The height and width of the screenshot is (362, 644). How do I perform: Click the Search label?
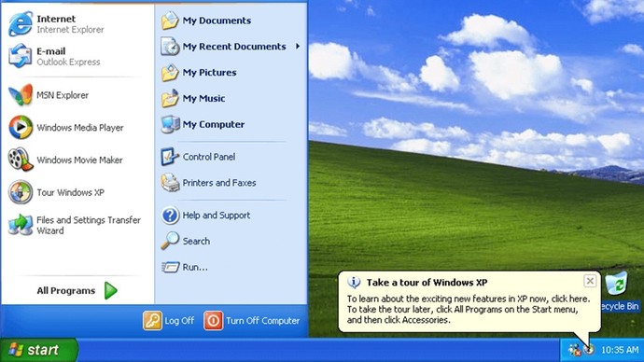pyautogui.click(x=196, y=241)
